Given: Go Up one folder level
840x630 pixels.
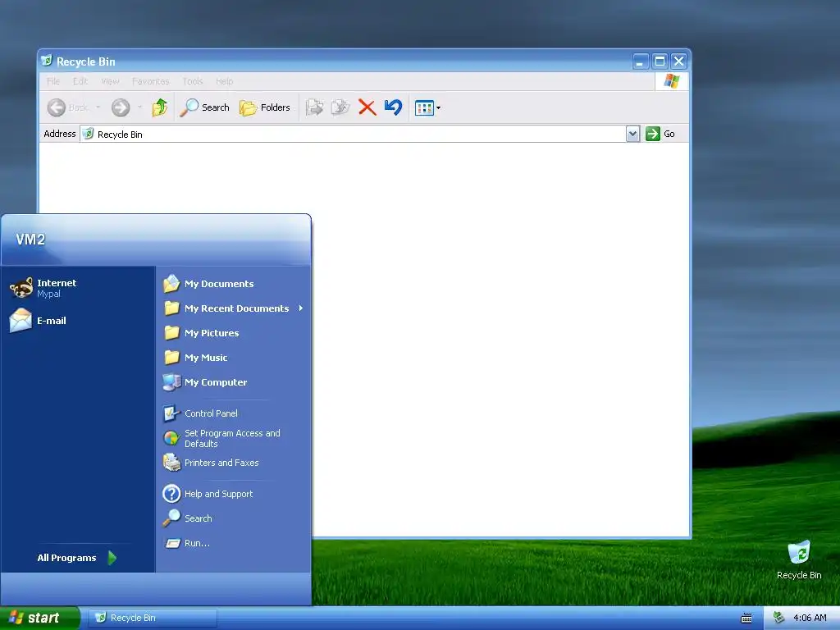Looking at the screenshot, I should pyautogui.click(x=159, y=107).
